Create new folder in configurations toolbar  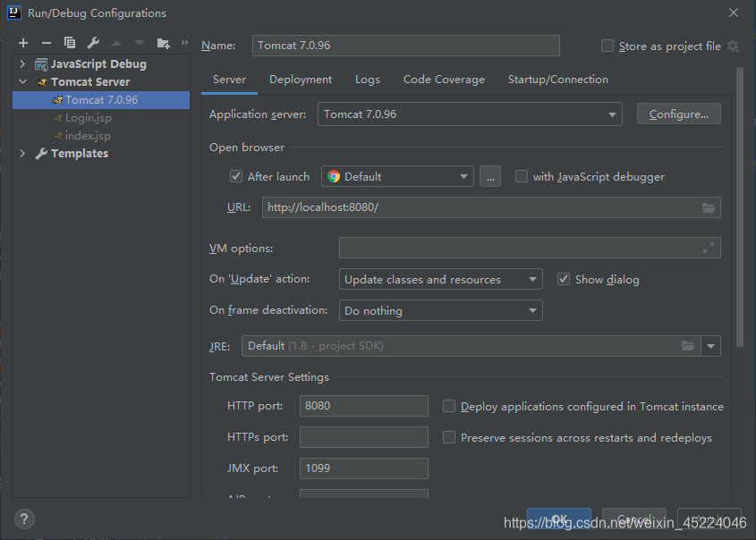[x=164, y=43]
